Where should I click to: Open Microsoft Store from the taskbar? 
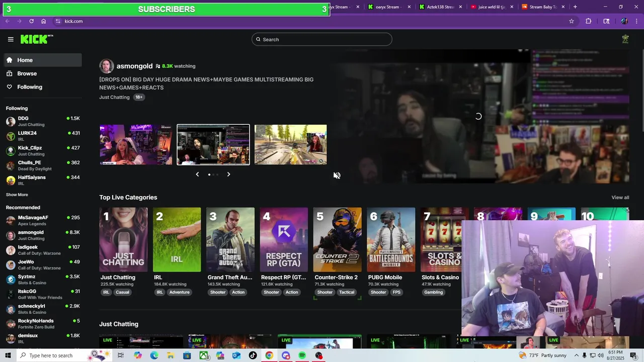[x=187, y=355]
